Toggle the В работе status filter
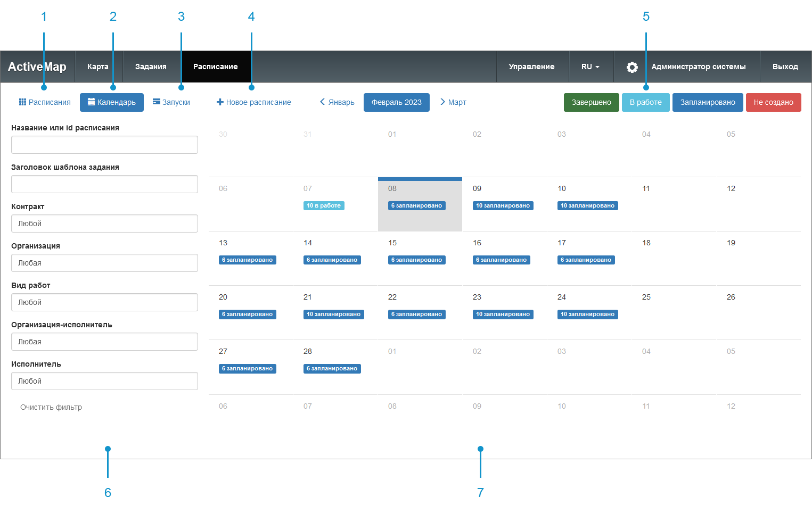 point(645,102)
